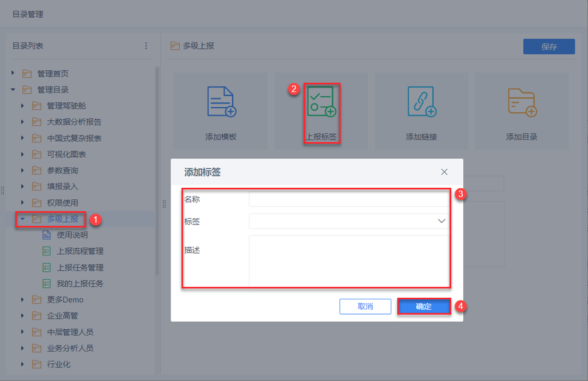Cancel the dialog with 取消
The height and width of the screenshot is (381, 588).
pos(365,306)
